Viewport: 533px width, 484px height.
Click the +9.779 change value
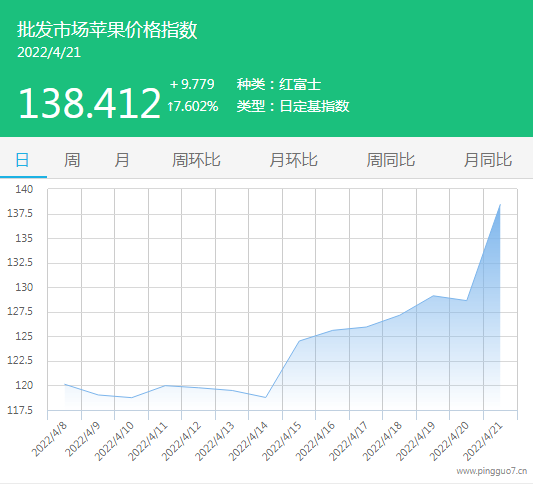192,84
